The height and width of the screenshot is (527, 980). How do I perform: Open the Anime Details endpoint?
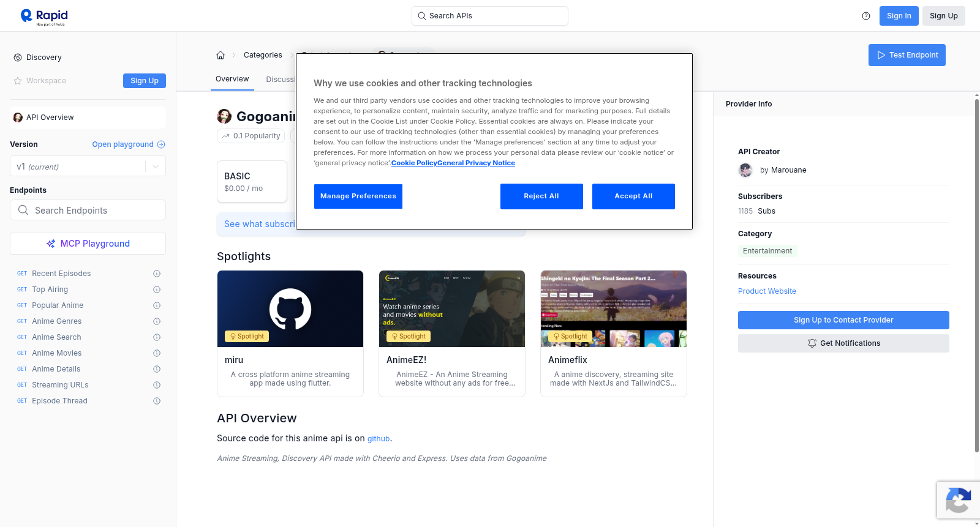tap(56, 369)
